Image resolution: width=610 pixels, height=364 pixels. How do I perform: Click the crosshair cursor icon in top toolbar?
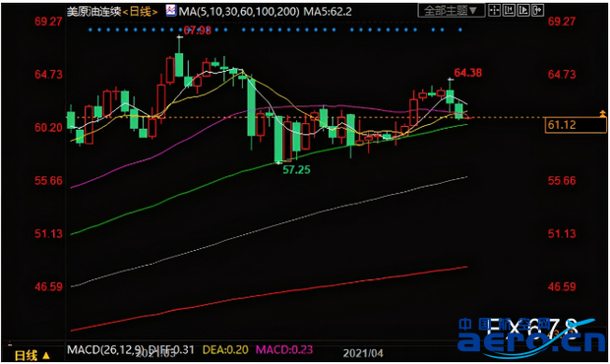[494, 11]
